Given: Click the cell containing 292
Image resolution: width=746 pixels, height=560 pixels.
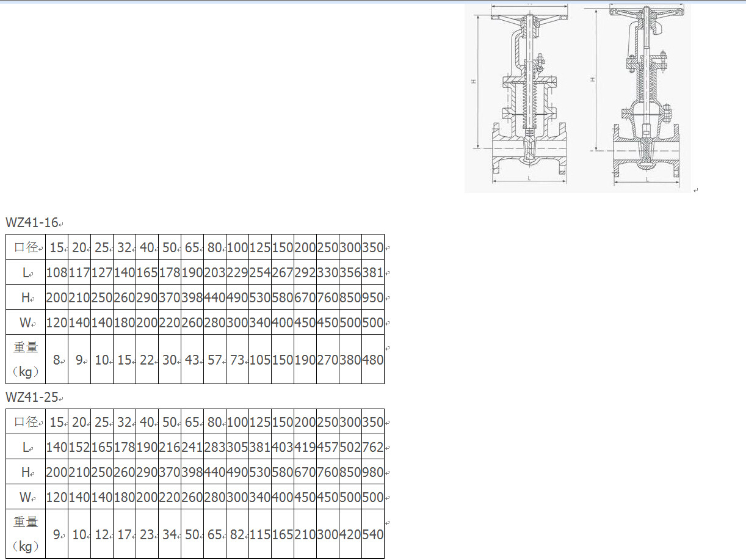Looking at the screenshot, I should [x=305, y=272].
